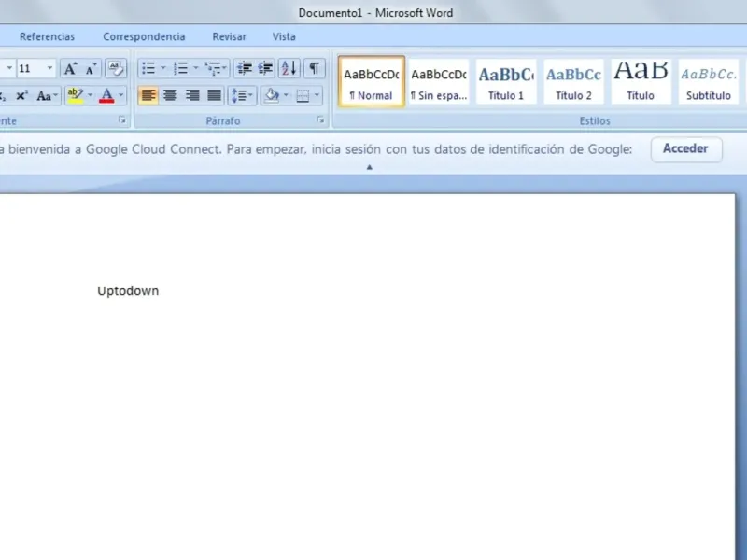This screenshot has width=747, height=560.
Task: Toggle show paragraph marks
Action: point(315,68)
